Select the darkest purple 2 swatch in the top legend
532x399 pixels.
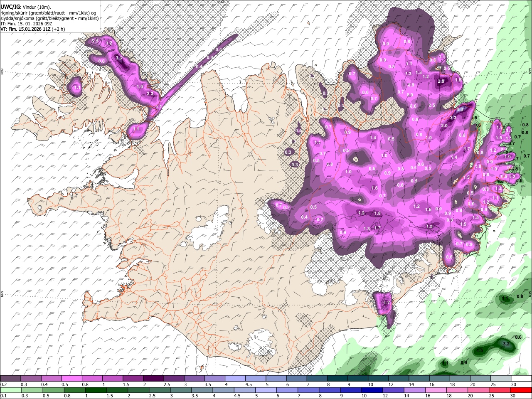coord(153,379)
